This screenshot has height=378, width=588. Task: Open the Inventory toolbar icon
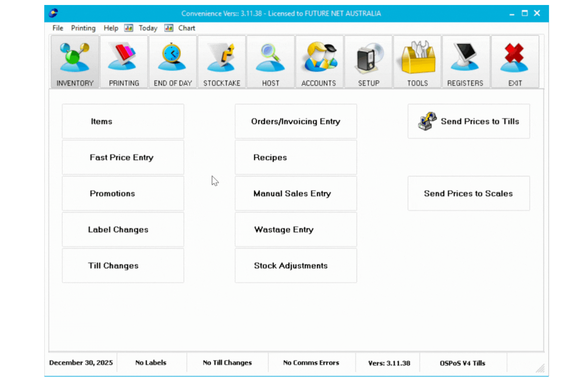[75, 61]
